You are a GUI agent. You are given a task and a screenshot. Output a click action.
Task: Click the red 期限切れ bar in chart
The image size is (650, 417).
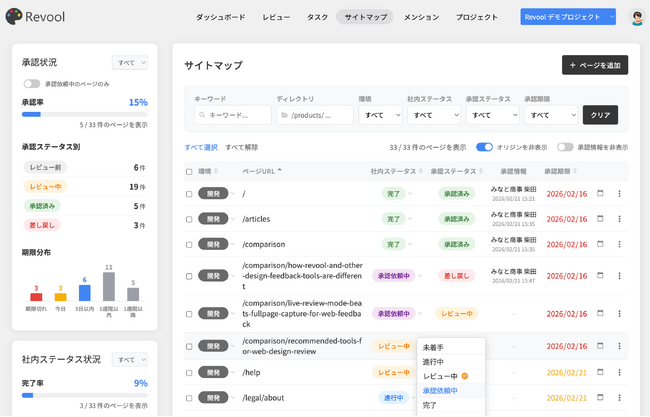pos(36,296)
